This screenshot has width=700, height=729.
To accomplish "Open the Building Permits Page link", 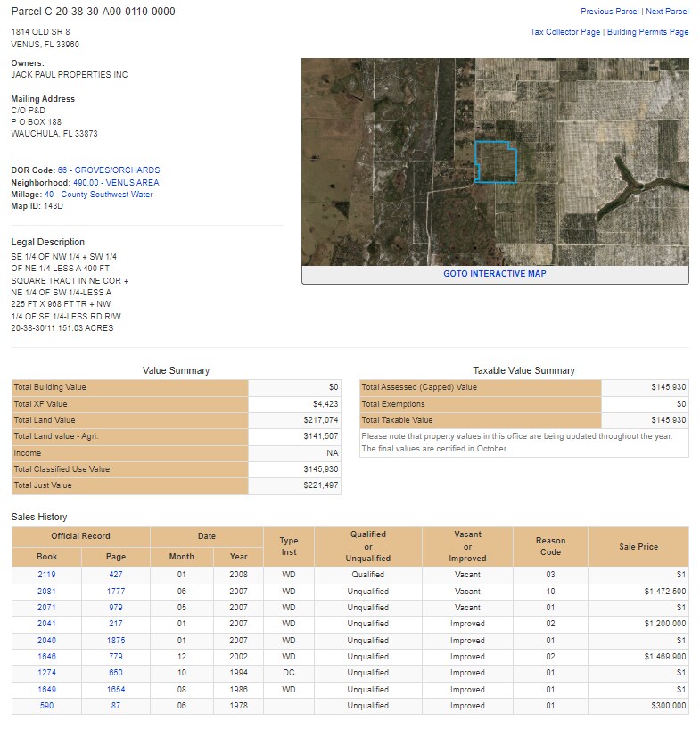I will pos(648,32).
